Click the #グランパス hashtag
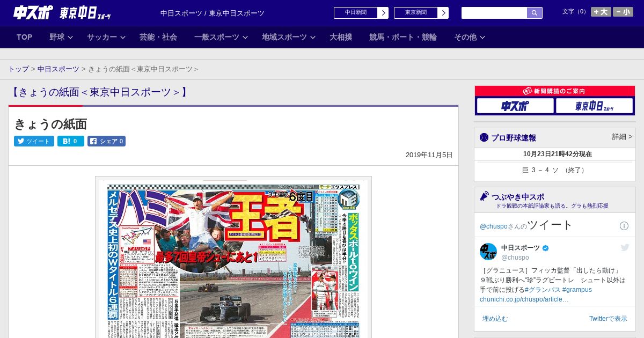644x338 pixels. pos(543,290)
